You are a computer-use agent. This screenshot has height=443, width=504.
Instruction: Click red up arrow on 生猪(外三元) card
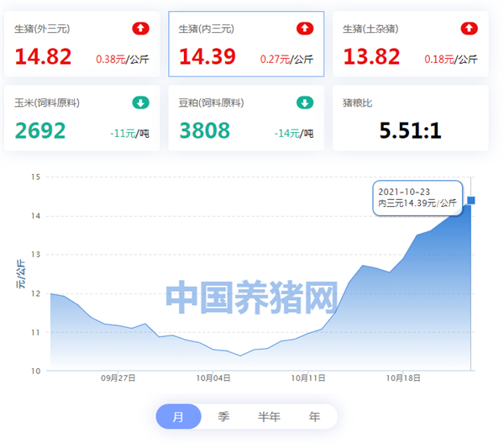click(x=140, y=29)
